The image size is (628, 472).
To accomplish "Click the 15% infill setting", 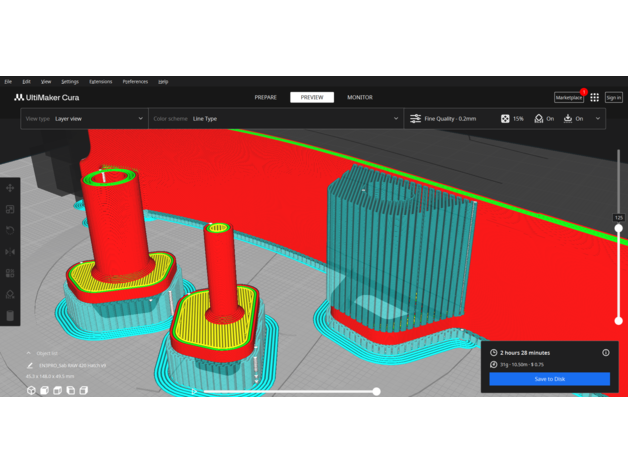I will coord(510,118).
